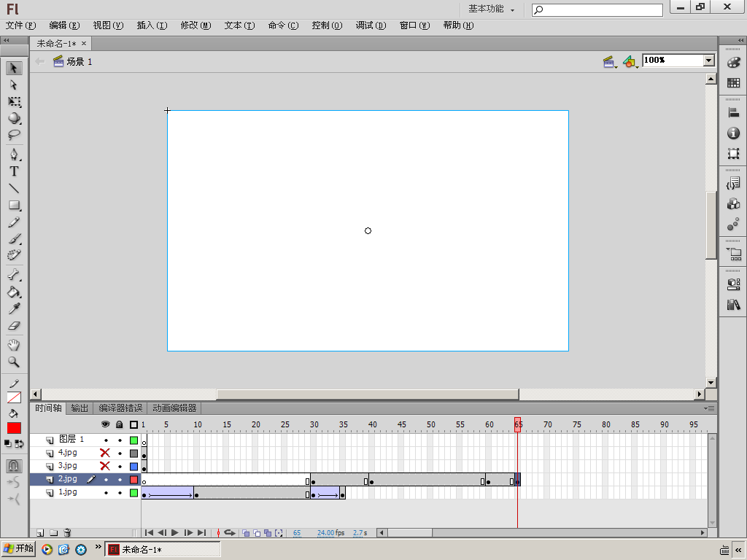
Task: Expand the taskbar quick launch chevron
Action: (x=98, y=547)
